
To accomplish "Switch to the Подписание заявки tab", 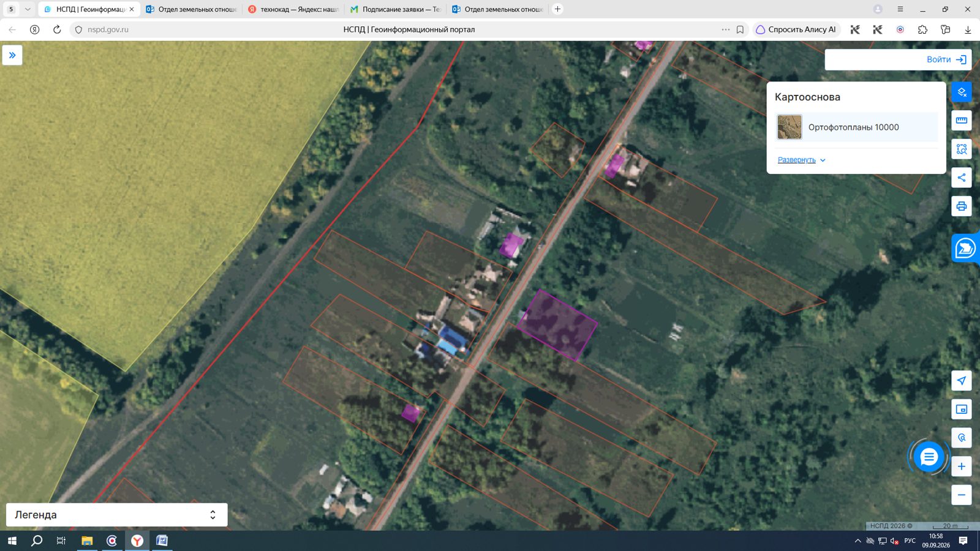I will (396, 9).
